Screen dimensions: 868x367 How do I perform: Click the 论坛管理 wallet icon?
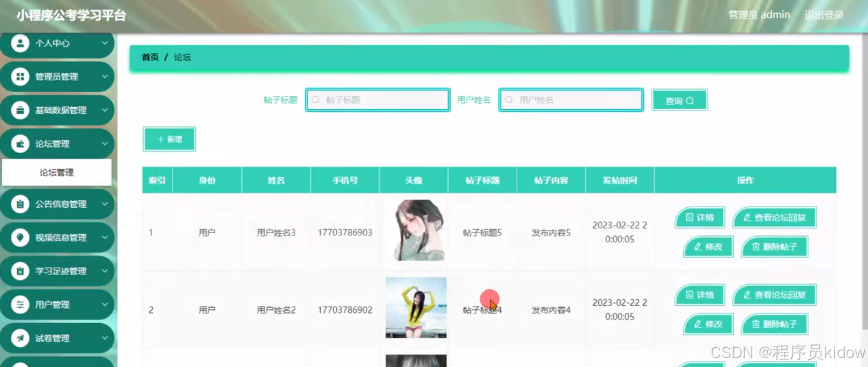click(x=21, y=143)
